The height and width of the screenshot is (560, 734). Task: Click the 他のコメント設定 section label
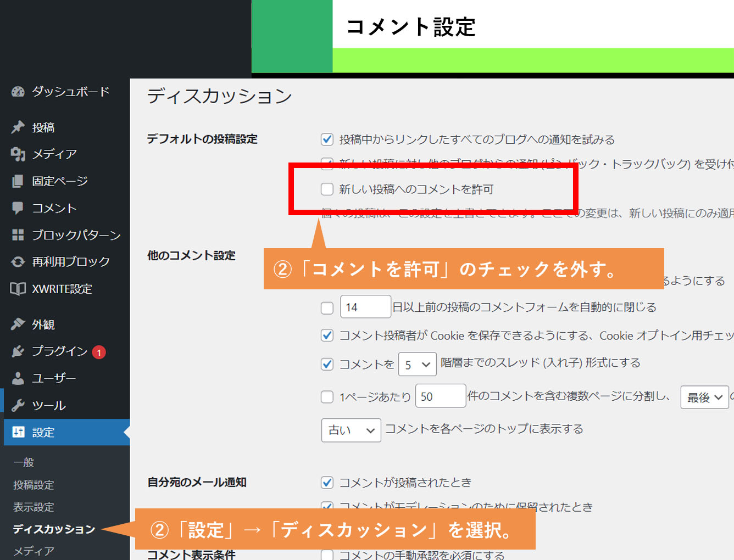[191, 255]
